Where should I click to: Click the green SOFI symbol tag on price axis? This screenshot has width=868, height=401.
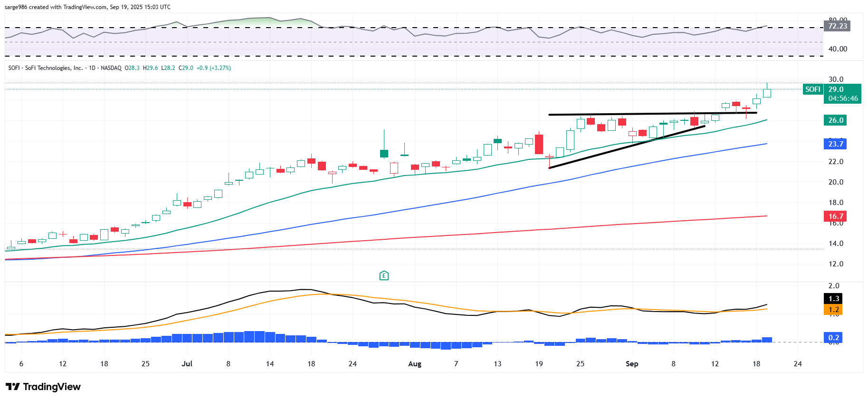pyautogui.click(x=812, y=89)
